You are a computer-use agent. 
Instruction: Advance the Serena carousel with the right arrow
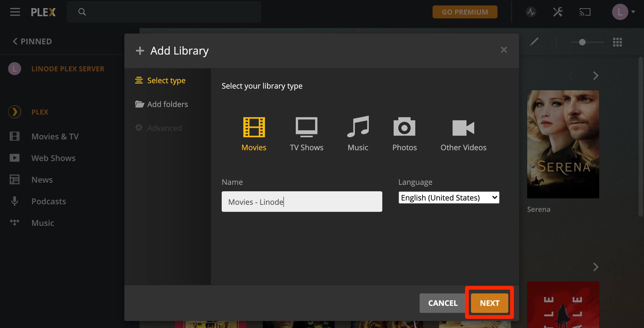596,76
